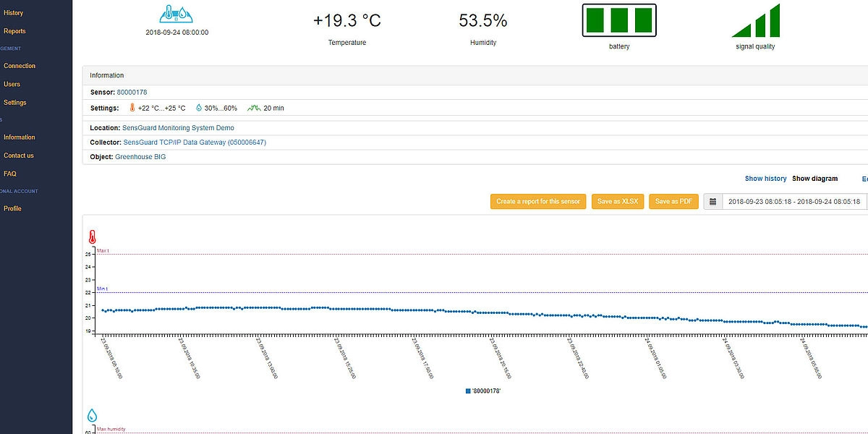
Task: Click the battery level indicator icon
Action: point(618,20)
